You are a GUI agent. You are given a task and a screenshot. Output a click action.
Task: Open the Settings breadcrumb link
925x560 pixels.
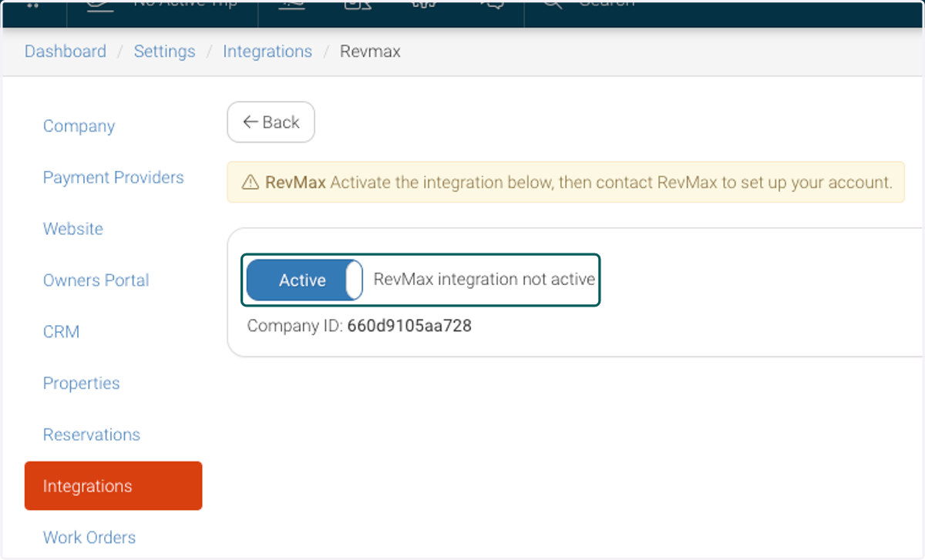pyautogui.click(x=164, y=52)
